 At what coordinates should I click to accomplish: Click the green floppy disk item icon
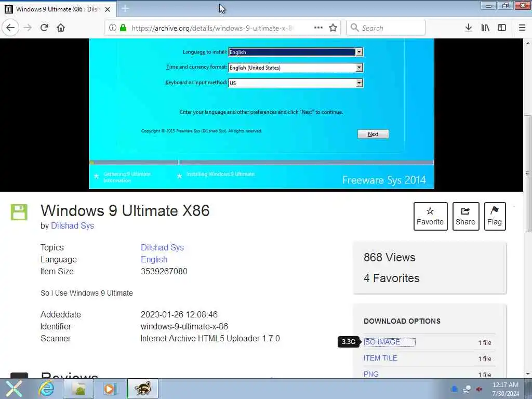tap(19, 212)
